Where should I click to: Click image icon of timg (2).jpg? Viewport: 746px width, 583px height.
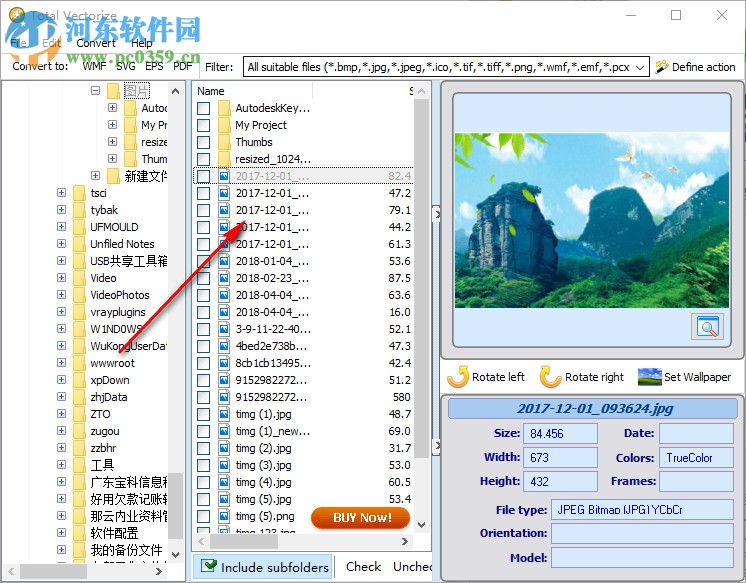point(224,448)
